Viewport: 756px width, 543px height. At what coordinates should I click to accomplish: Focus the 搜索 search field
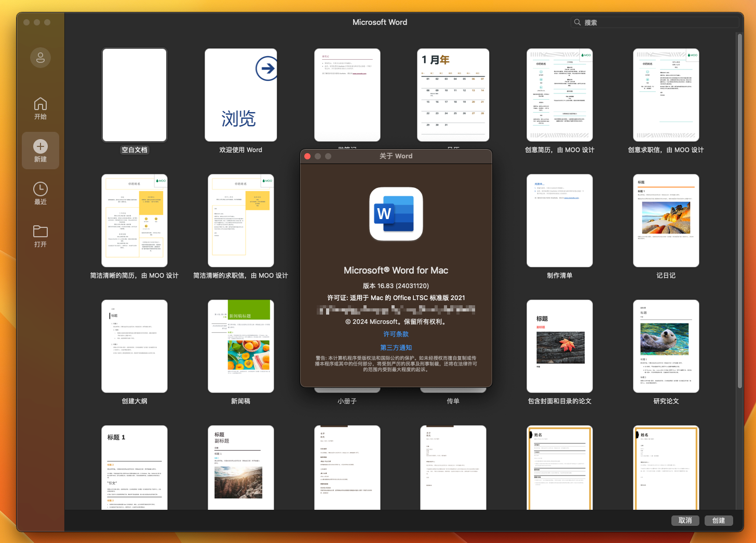tap(654, 22)
